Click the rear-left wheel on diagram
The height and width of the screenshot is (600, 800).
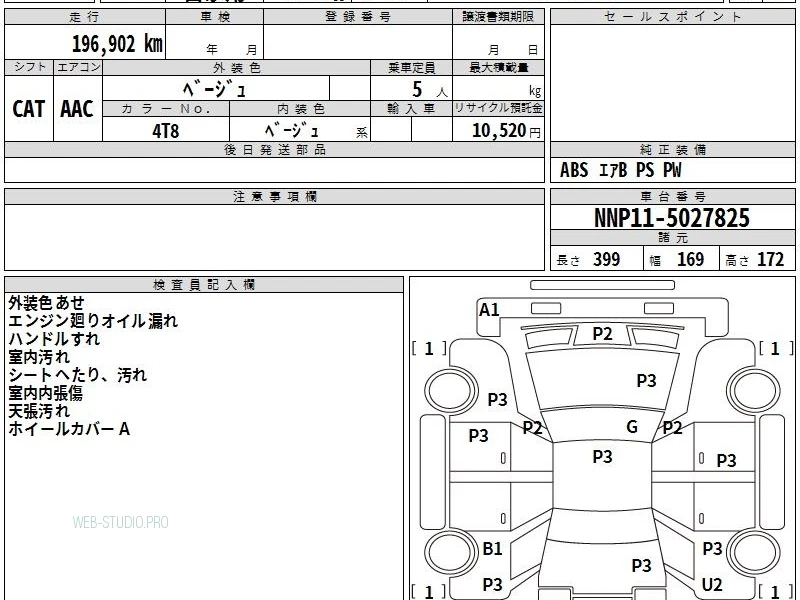pyautogui.click(x=451, y=552)
